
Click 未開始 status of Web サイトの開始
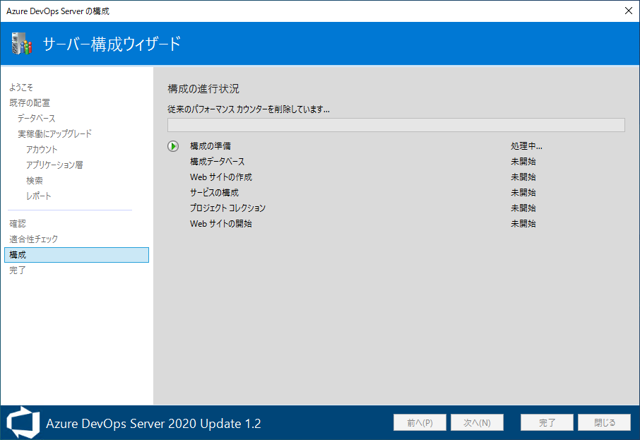point(523,224)
